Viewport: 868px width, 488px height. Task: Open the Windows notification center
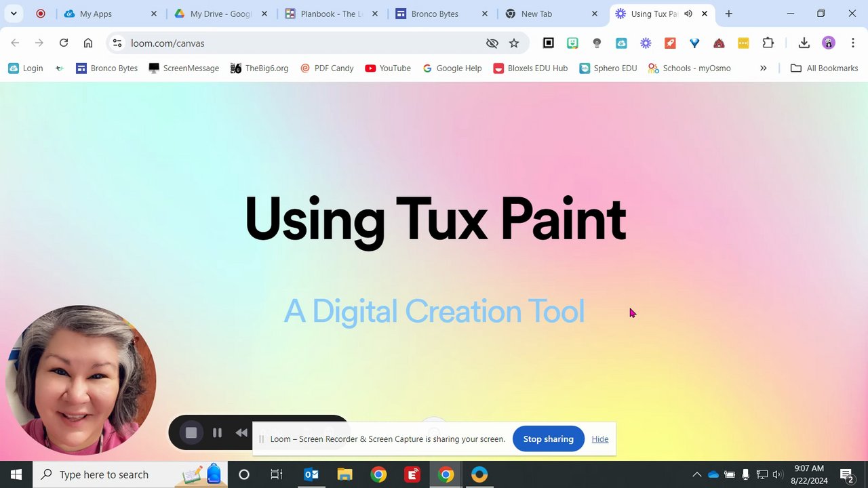click(x=846, y=474)
